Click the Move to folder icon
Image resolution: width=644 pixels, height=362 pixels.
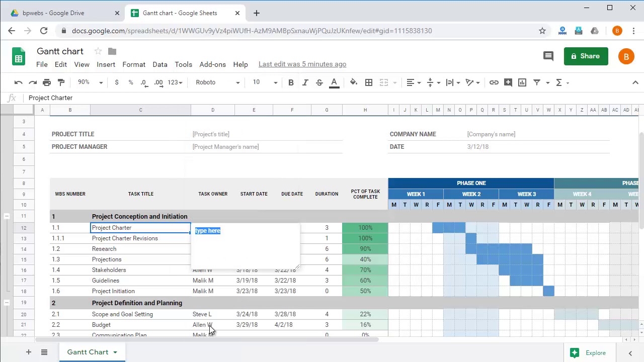(x=112, y=51)
